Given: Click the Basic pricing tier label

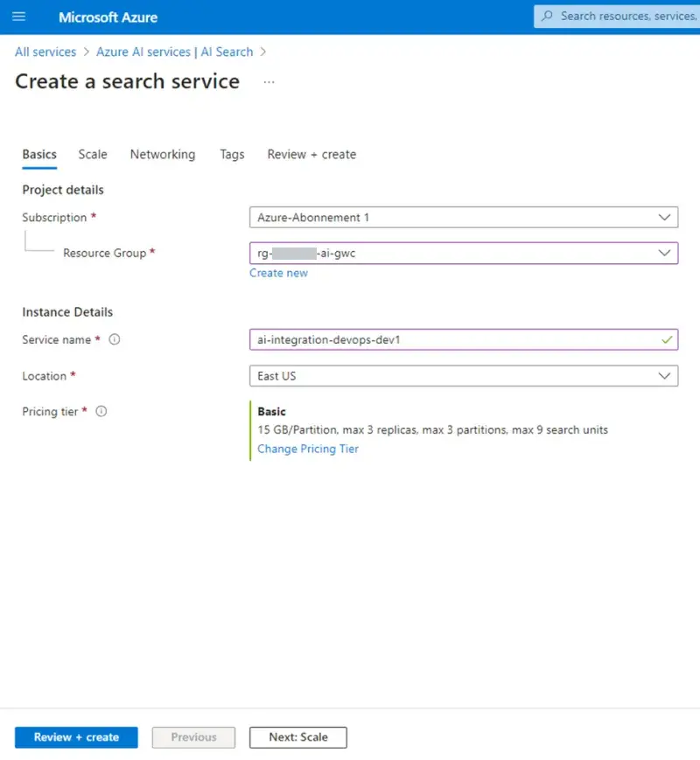Looking at the screenshot, I should pos(271,412).
